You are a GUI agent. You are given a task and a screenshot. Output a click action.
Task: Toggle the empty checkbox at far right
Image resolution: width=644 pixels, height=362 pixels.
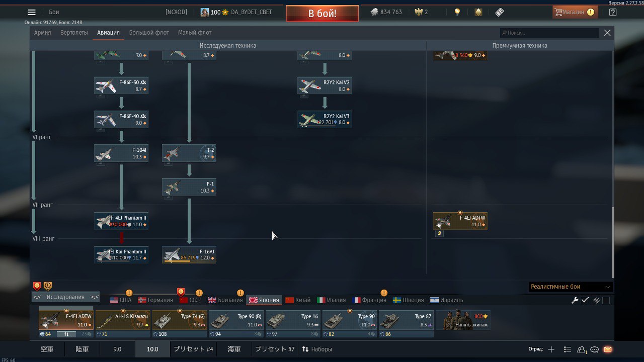[x=606, y=300]
